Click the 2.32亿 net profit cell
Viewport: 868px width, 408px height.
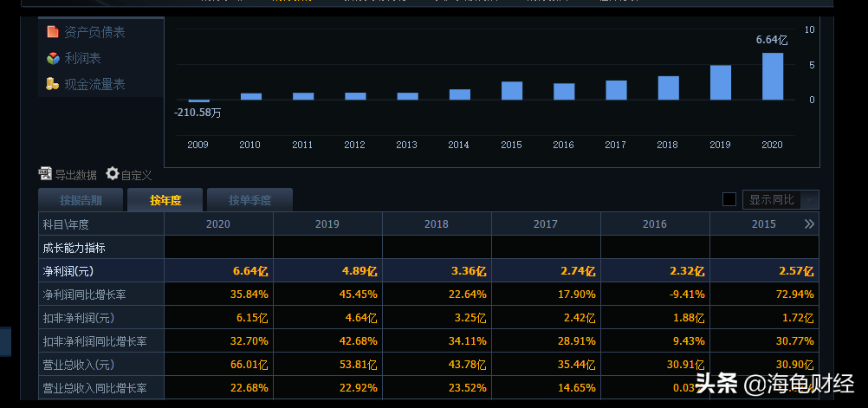654,271
